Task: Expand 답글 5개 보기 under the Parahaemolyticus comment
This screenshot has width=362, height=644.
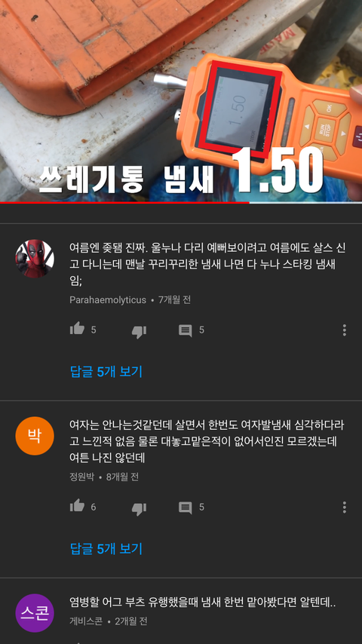Action: (106, 372)
